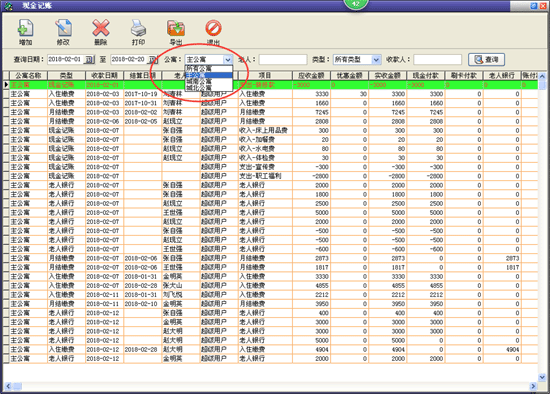The image size is (550, 394).
Task: Expand the 公寓 apartment dropdown arrow
Action: [x=228, y=60]
